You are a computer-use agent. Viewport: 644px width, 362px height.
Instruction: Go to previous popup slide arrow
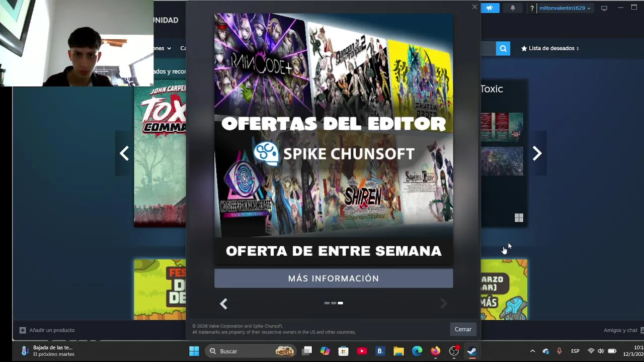point(223,303)
